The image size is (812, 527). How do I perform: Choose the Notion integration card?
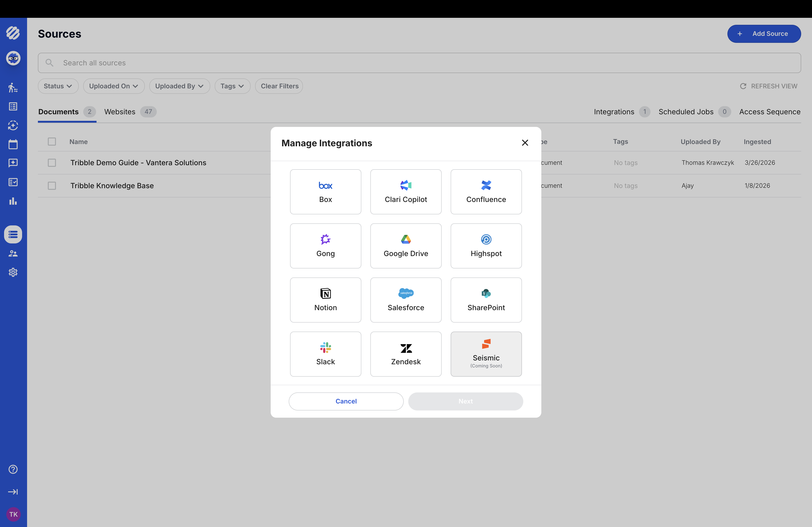pos(325,300)
